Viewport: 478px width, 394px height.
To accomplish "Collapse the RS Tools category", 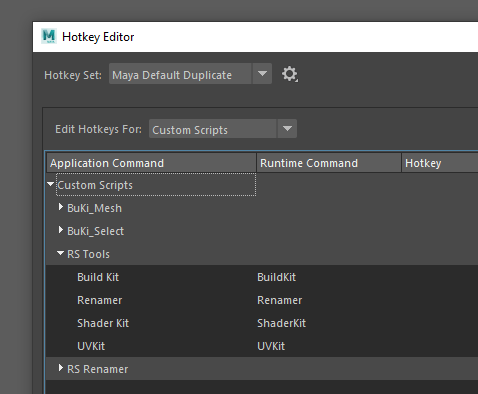I will [x=60, y=253].
